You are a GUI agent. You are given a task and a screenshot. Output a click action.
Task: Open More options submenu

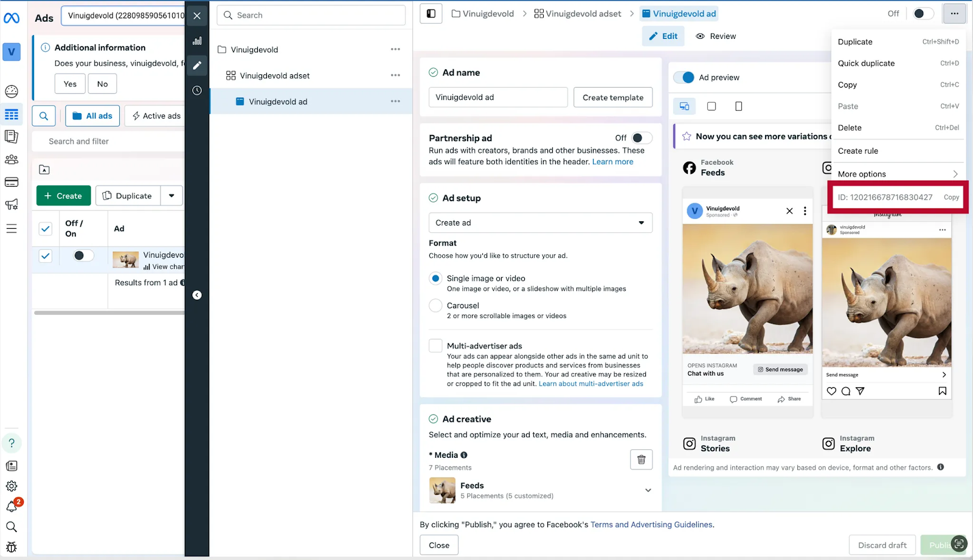point(897,174)
